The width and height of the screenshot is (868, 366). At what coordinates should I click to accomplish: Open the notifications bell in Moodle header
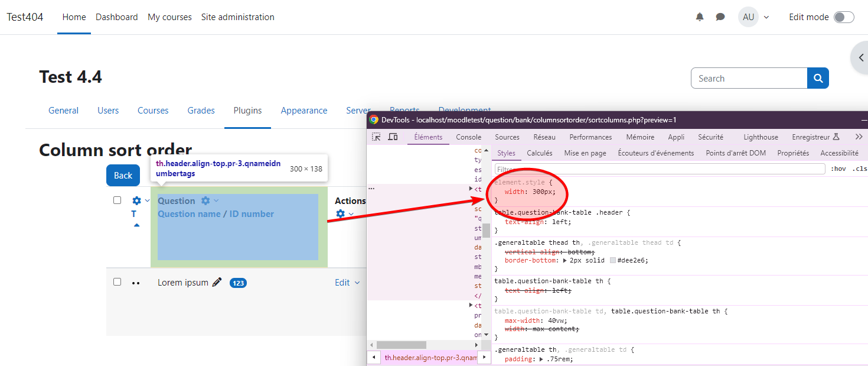pyautogui.click(x=700, y=17)
